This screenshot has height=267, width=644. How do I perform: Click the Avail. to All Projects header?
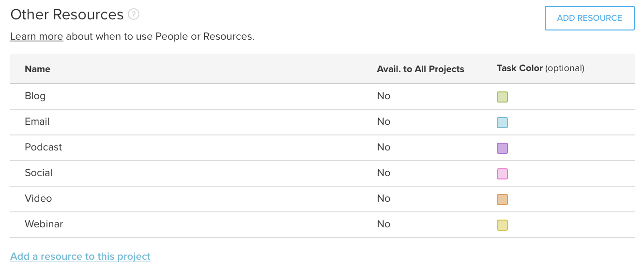point(420,69)
